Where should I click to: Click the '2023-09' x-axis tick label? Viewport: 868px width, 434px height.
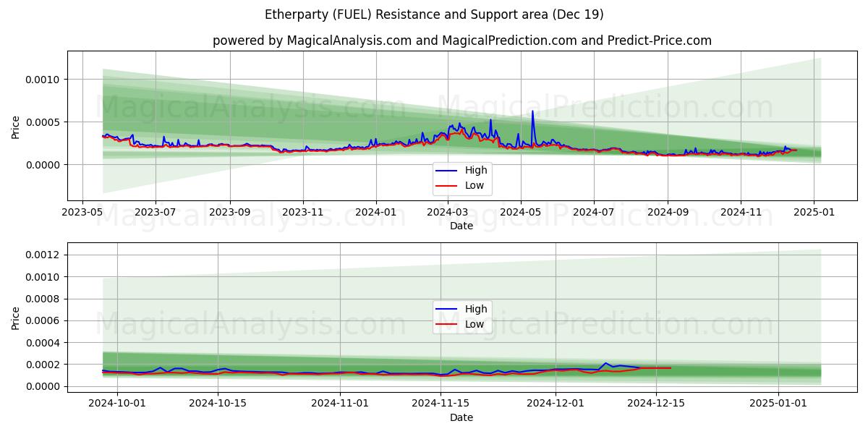tap(230, 213)
